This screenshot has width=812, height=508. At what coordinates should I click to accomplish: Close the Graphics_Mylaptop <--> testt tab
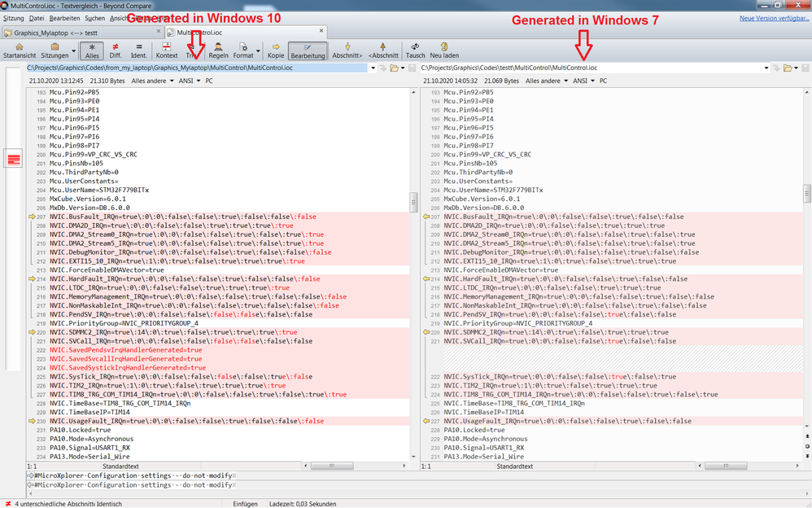159,32
